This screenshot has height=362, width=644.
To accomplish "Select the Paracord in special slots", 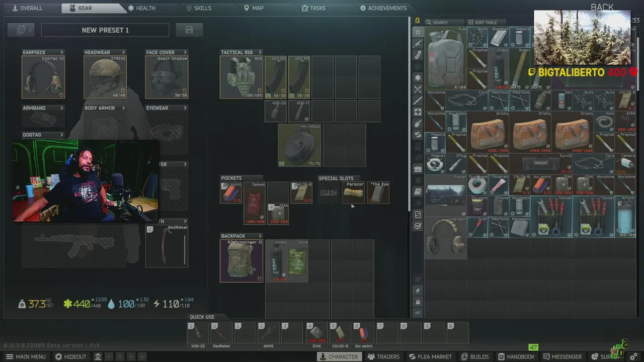I will pos(354,193).
